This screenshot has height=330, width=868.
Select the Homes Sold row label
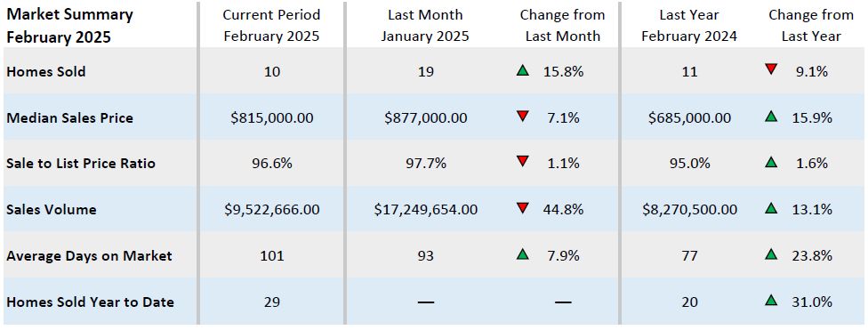[x=46, y=71]
